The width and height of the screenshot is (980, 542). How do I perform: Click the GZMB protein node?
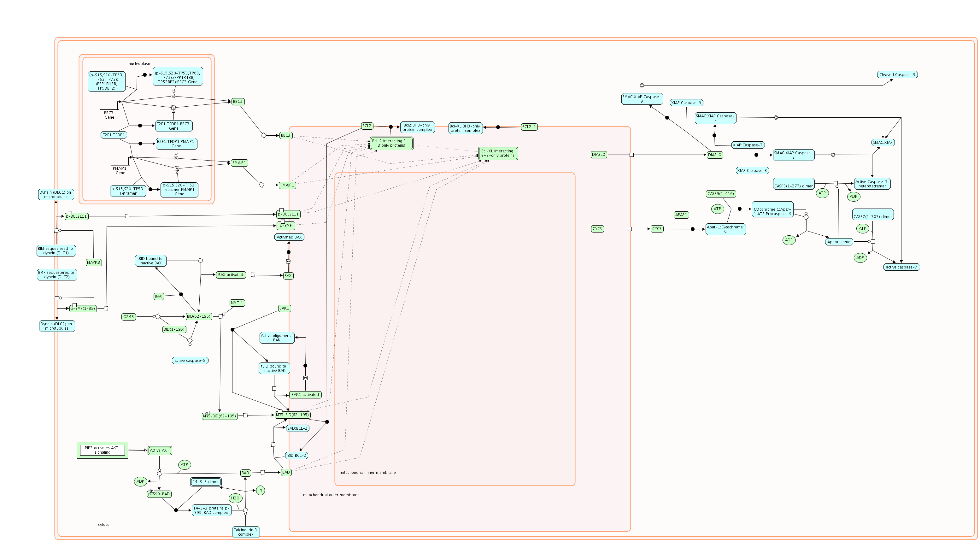(x=129, y=317)
